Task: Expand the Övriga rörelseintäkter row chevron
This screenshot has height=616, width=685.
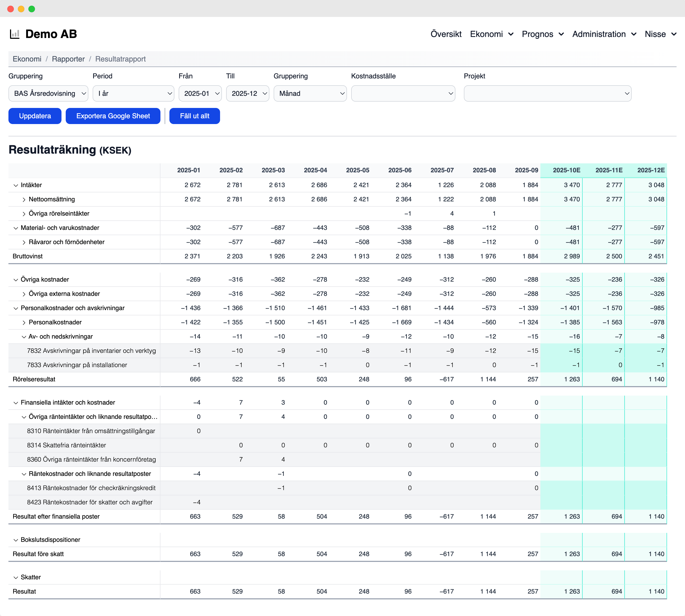Action: tap(24, 214)
